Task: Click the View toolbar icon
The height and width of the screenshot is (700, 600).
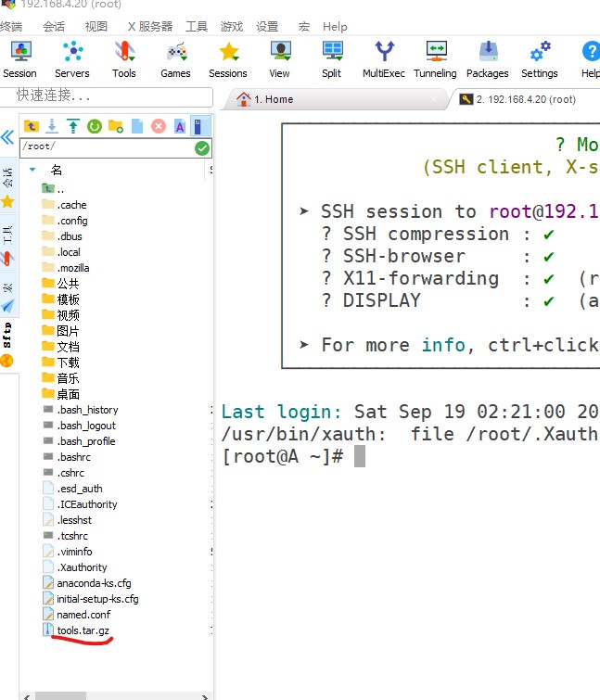Action: click(280, 59)
